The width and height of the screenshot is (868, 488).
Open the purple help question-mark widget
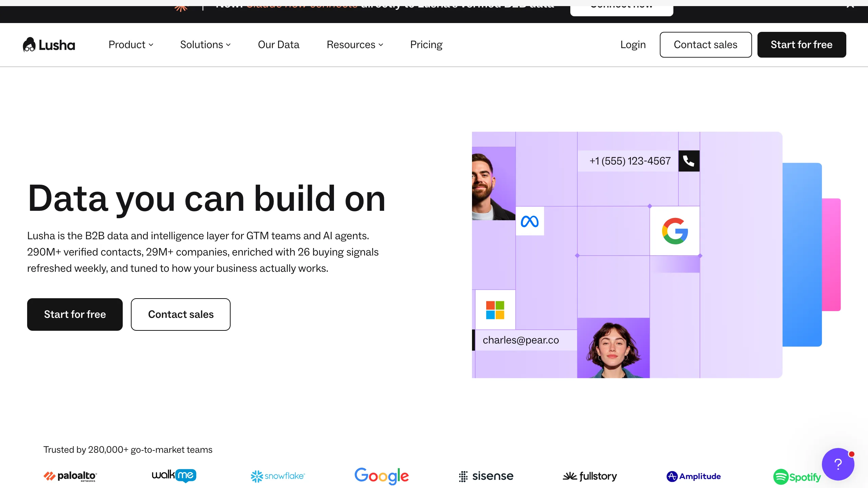pos(838,464)
